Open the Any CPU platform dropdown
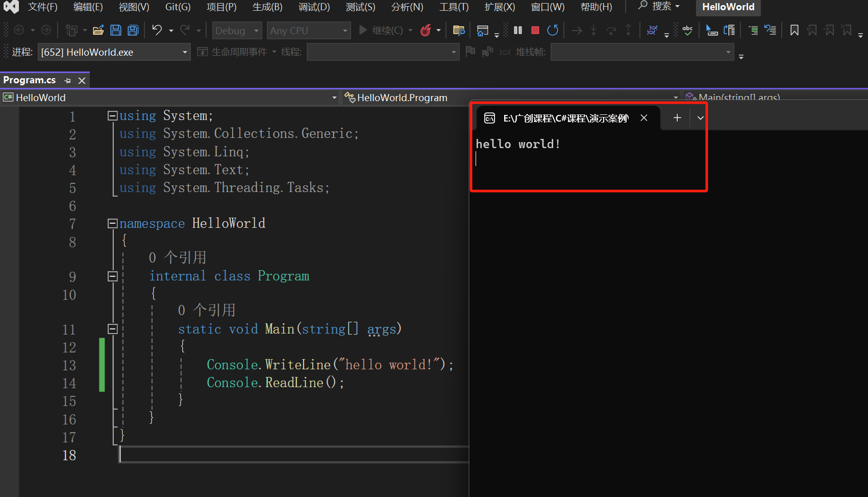Viewport: 868px width, 497px height. (308, 31)
